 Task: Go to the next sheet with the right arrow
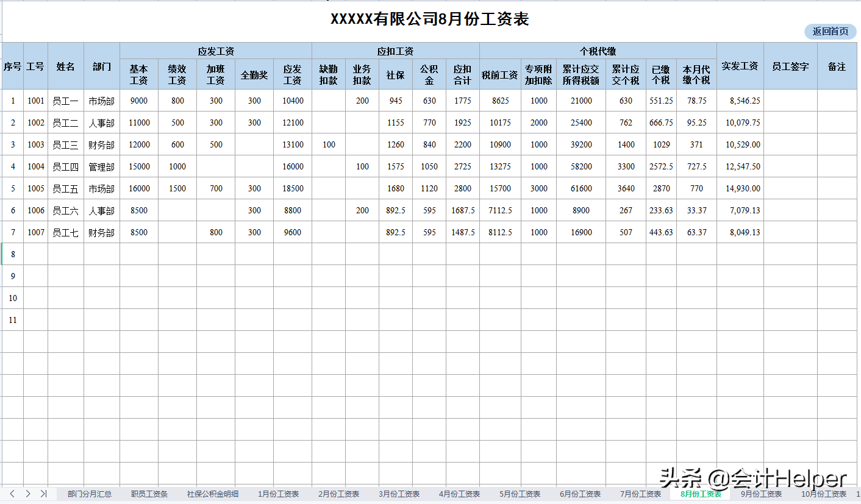pos(28,494)
